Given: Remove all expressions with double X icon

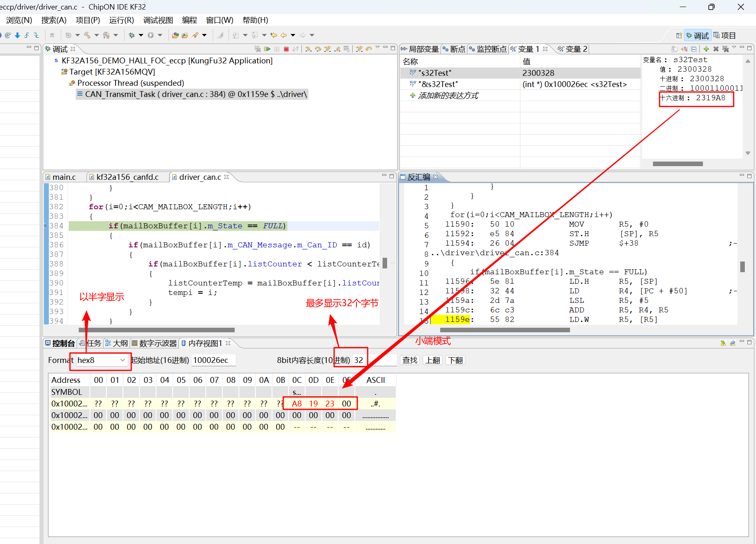Looking at the screenshot, I should 725,49.
